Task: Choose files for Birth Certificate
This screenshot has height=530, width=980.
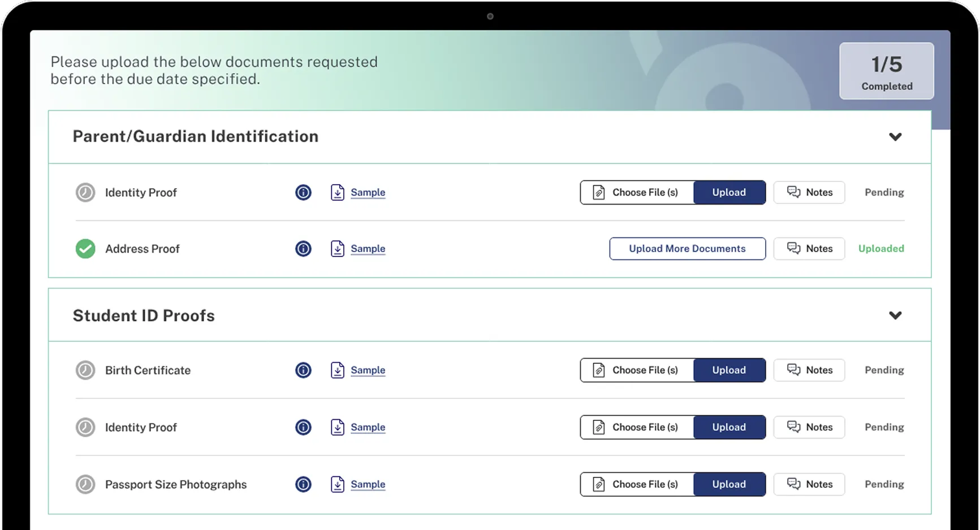Action: click(x=637, y=371)
